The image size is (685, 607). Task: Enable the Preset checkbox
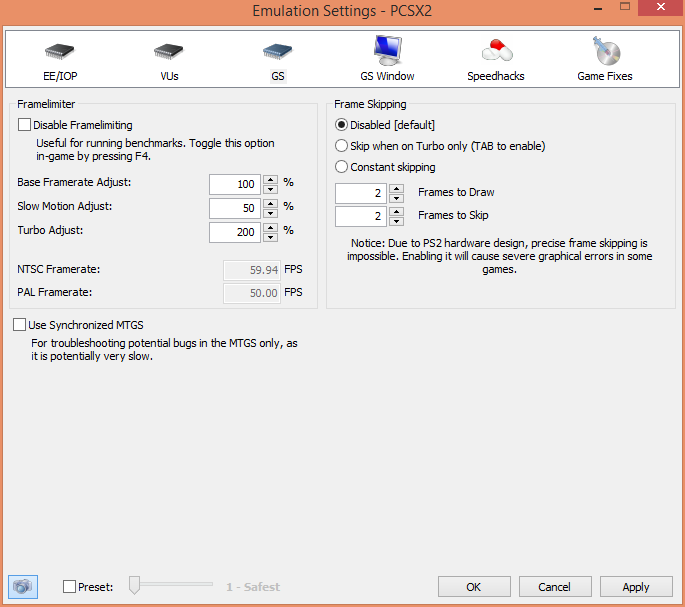pyautogui.click(x=69, y=586)
